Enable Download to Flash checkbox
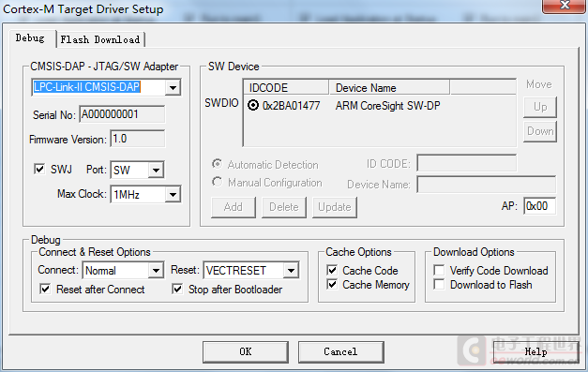 (x=439, y=284)
